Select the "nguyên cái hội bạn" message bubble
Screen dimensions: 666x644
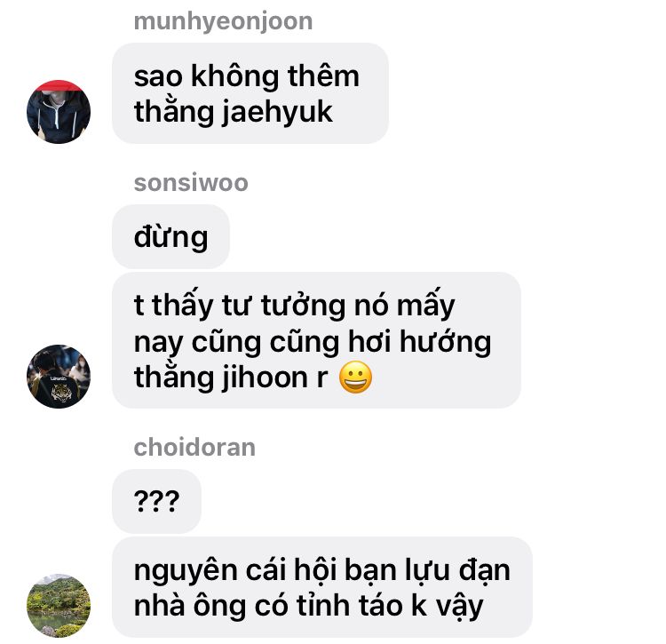(322, 587)
